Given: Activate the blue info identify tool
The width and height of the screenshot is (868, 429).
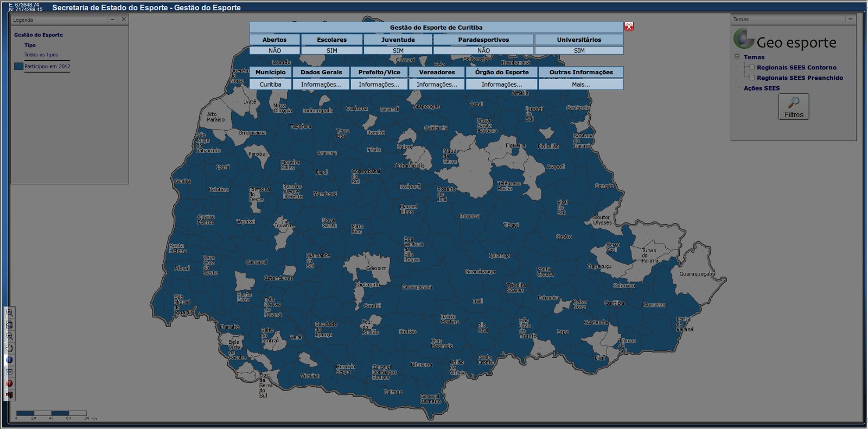Looking at the screenshot, I should coord(9,360).
